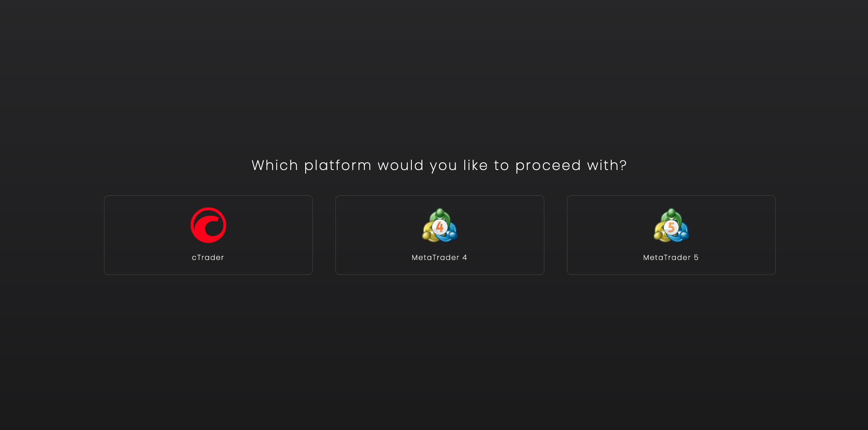Choose the icon with the orange number 4
This screenshot has width=868, height=430.
[439, 226]
